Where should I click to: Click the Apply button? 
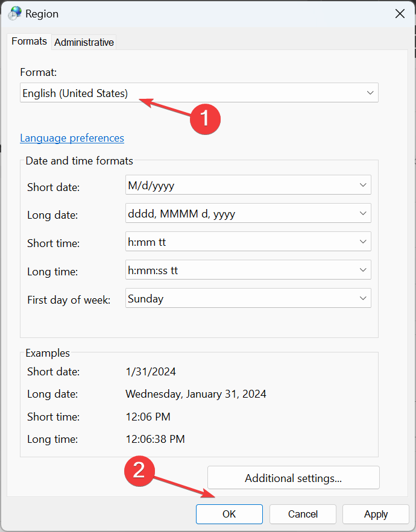(376, 514)
